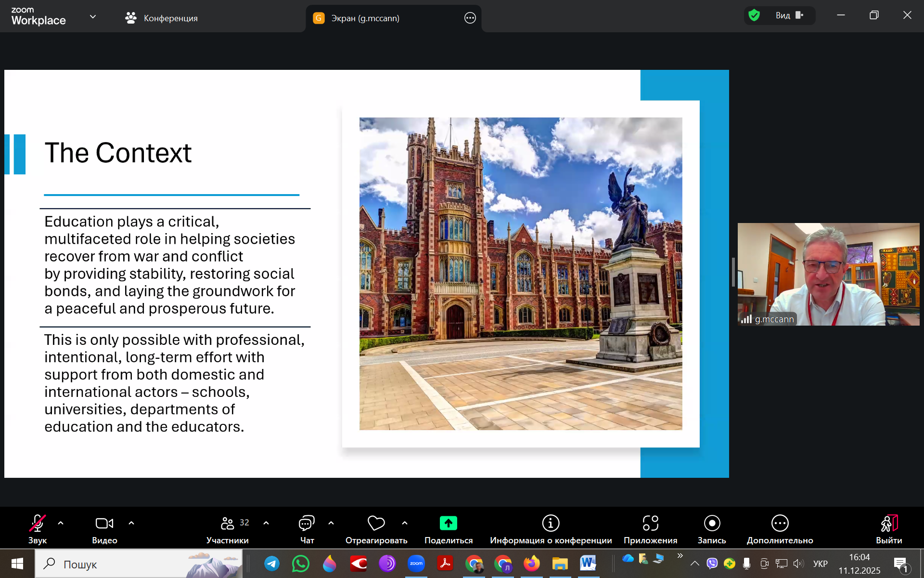Viewport: 924px width, 578px height.
Task: Leave meeting via Выйти button
Action: coord(888,528)
